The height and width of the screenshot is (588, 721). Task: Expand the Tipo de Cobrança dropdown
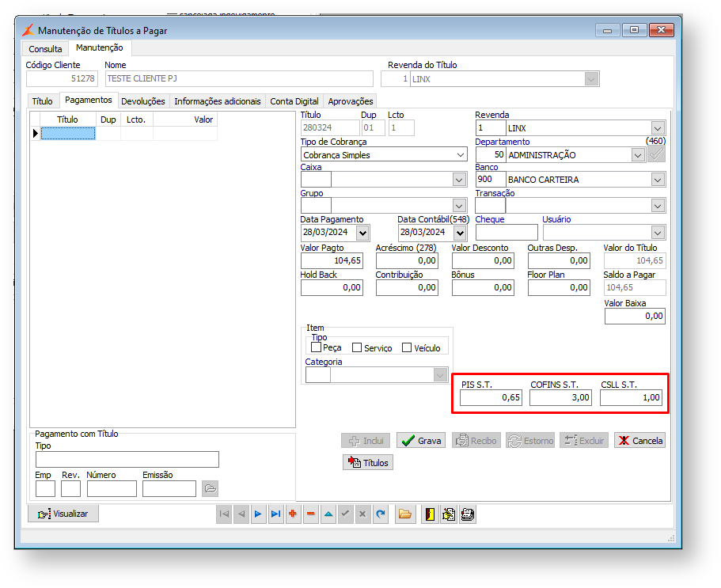[x=461, y=155]
